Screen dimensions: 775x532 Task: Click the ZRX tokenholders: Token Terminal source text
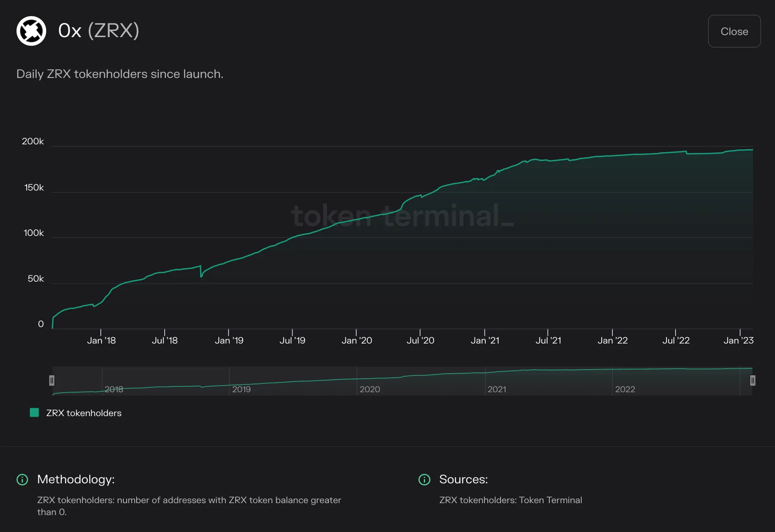tap(510, 500)
